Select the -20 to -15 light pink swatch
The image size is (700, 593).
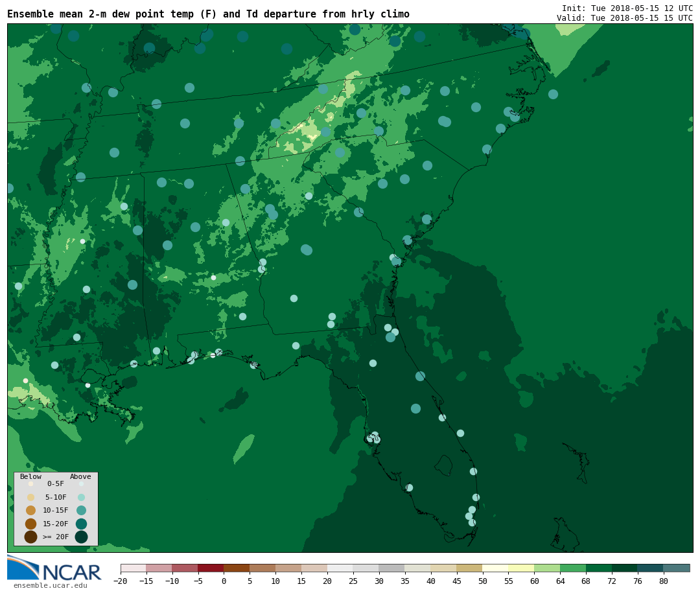[134, 568]
